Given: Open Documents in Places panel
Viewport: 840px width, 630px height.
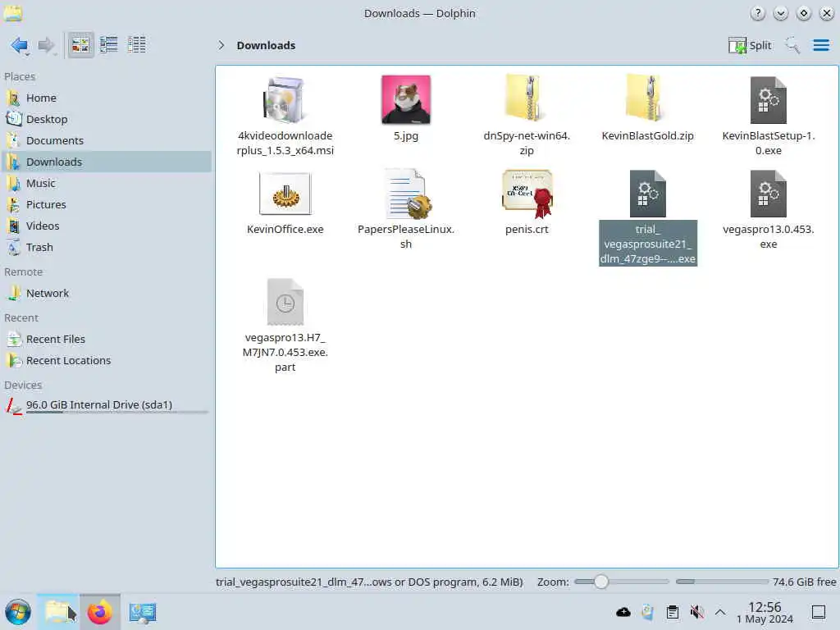Looking at the screenshot, I should (107, 141).
